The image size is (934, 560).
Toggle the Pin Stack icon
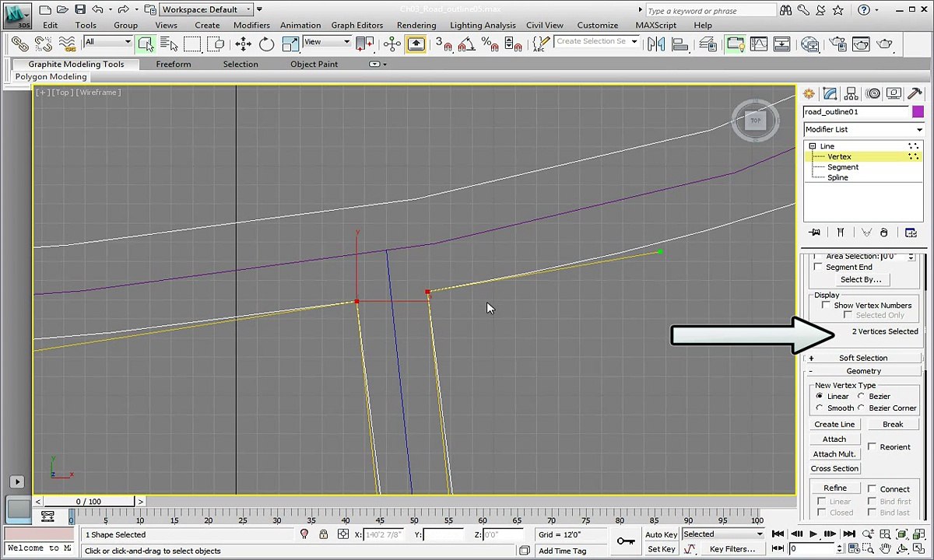pyautogui.click(x=815, y=233)
